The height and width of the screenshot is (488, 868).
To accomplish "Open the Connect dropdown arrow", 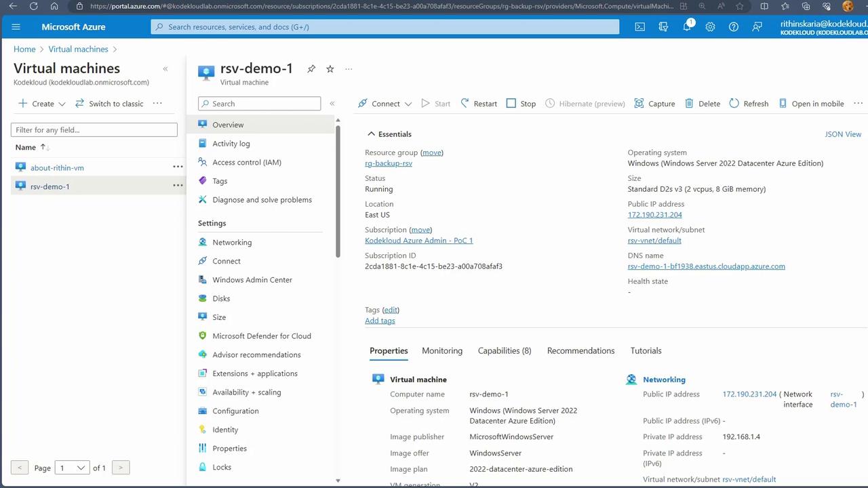I will [x=408, y=104].
